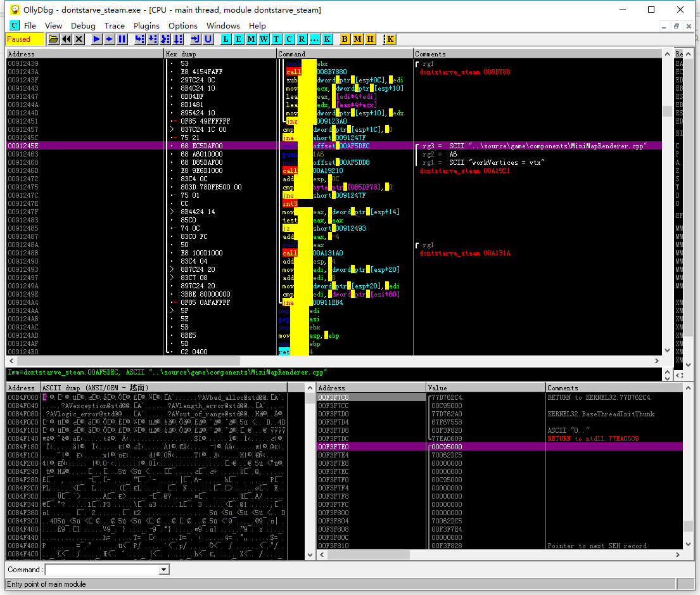Click the stack pane scroll-up arrow
Viewport: 700px width, 595px height.
pyautogui.click(x=688, y=388)
